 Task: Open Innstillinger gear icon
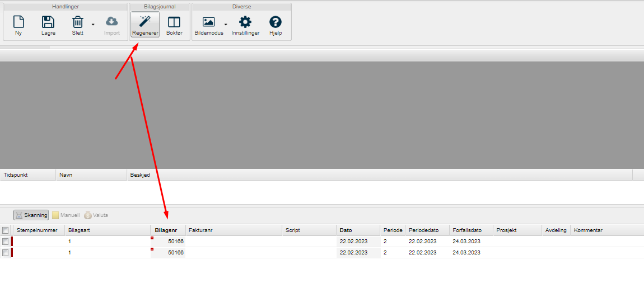coord(245,22)
